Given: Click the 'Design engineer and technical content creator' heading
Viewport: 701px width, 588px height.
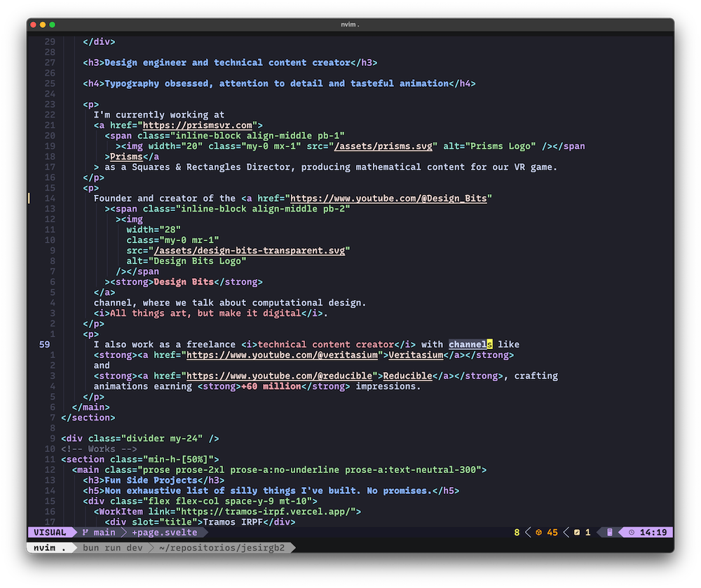Looking at the screenshot, I should (x=228, y=62).
